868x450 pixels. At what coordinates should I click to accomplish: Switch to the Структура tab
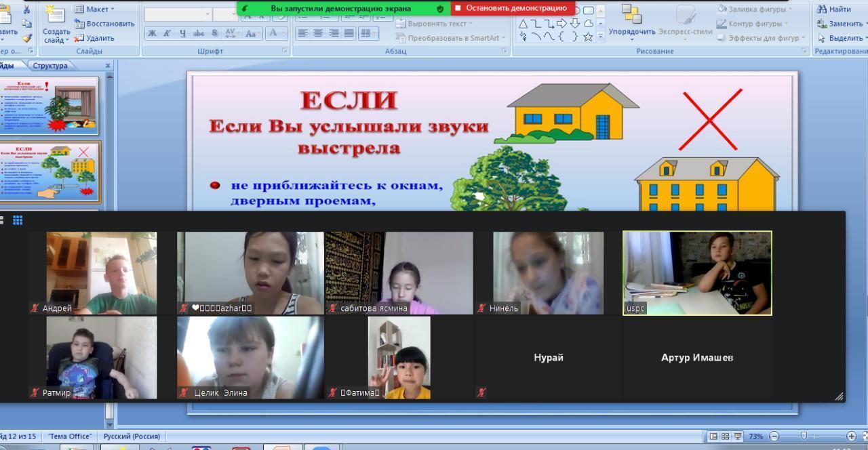(50, 66)
